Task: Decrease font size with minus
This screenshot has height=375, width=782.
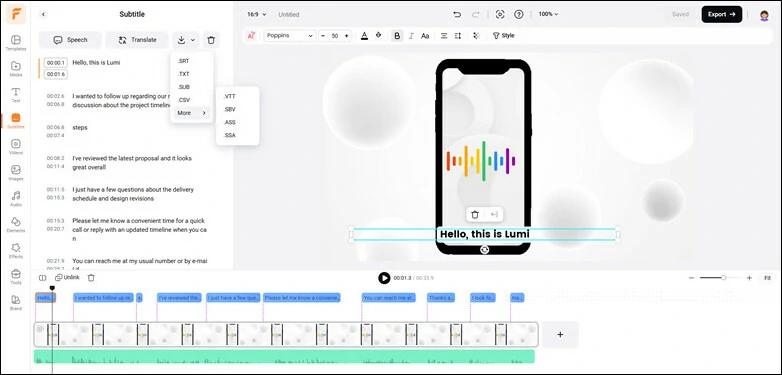Action: coord(323,35)
